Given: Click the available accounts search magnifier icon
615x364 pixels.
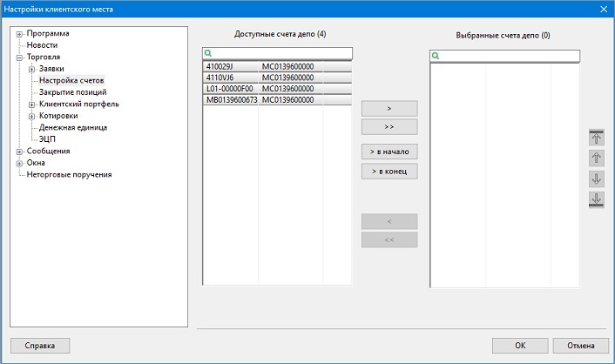Looking at the screenshot, I should [208, 53].
